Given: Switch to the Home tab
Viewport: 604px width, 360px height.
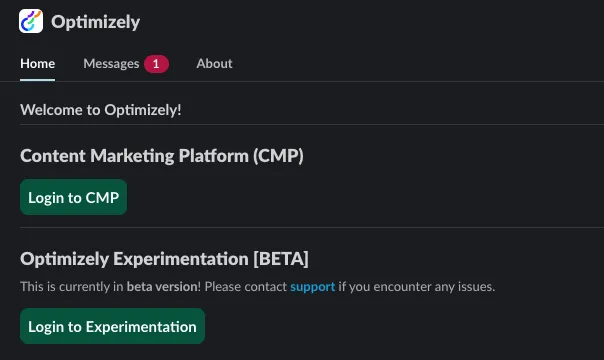Looking at the screenshot, I should 37,64.
